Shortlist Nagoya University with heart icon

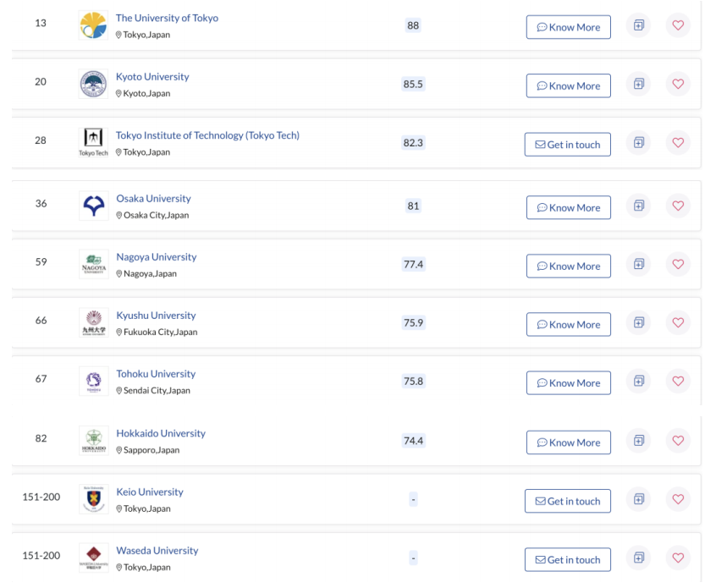click(x=678, y=264)
